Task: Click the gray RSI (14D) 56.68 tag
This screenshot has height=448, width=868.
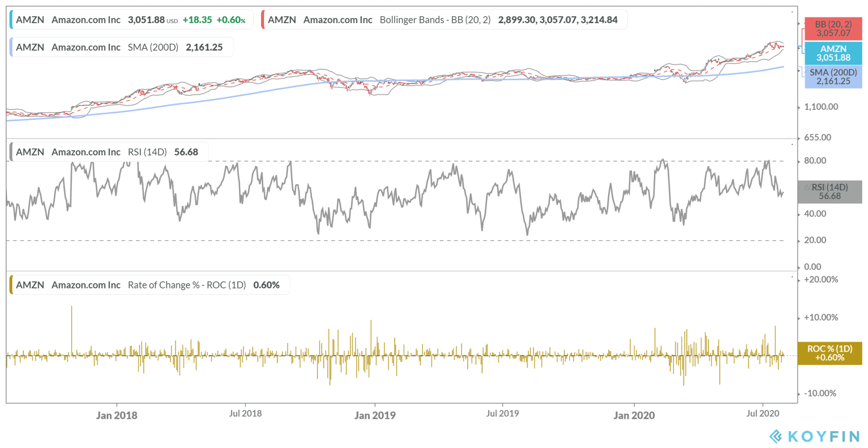Action: 830,192
